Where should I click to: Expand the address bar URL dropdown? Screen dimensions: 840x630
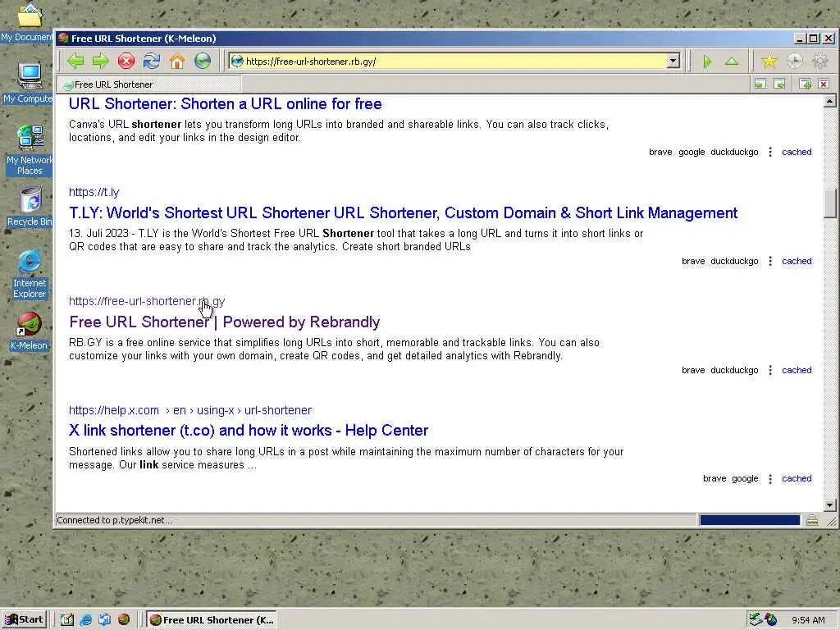(673, 61)
